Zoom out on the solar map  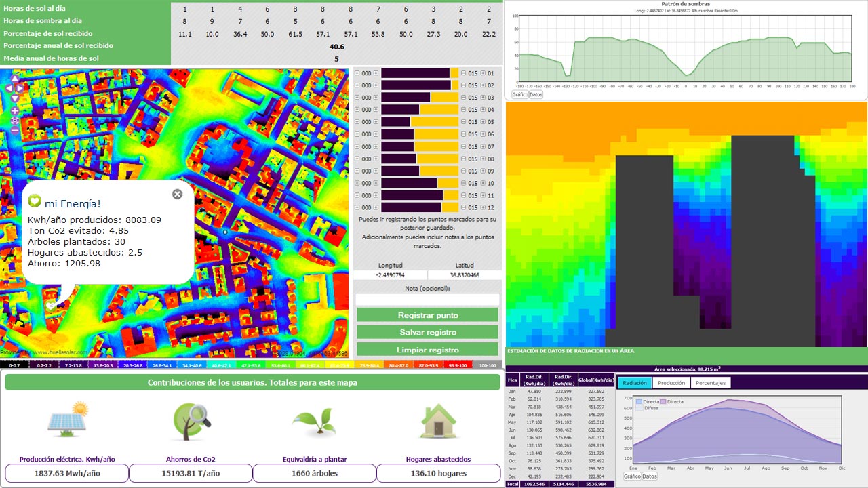(15, 130)
